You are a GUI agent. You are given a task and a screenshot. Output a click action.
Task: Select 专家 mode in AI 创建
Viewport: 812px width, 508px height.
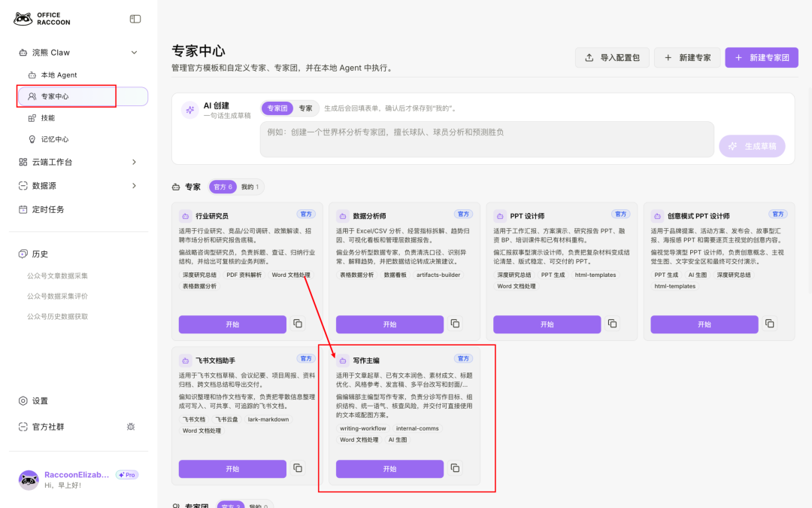coord(305,108)
